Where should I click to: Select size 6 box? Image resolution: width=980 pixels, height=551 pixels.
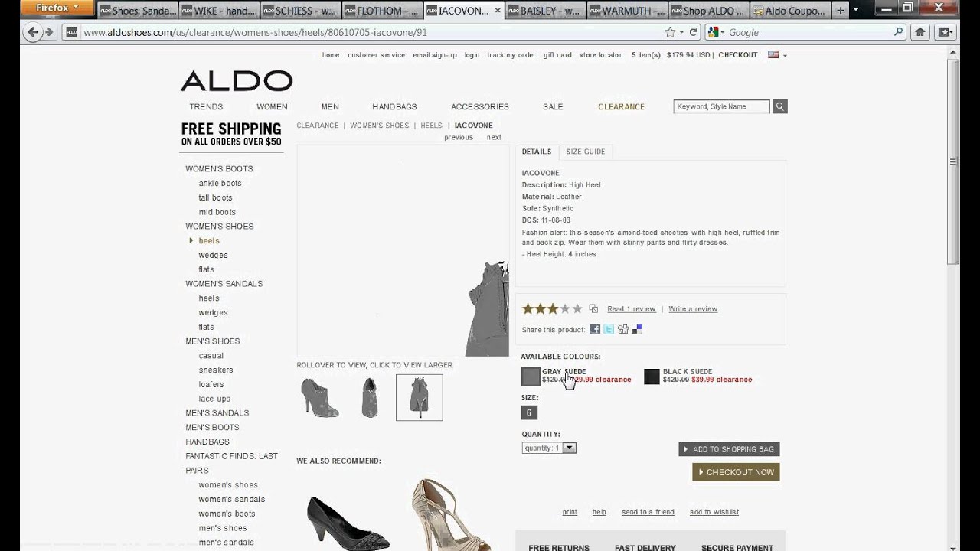tap(529, 412)
